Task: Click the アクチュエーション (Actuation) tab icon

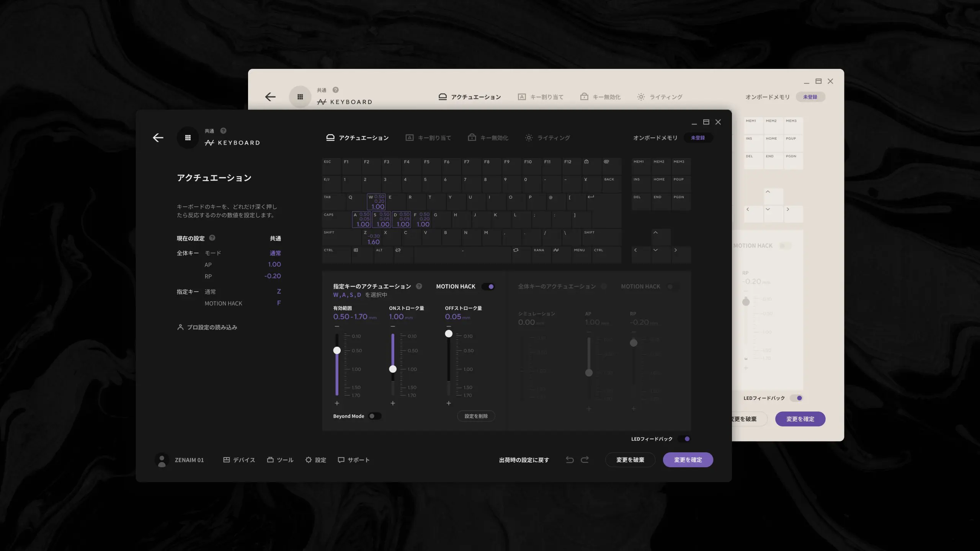Action: tap(329, 139)
